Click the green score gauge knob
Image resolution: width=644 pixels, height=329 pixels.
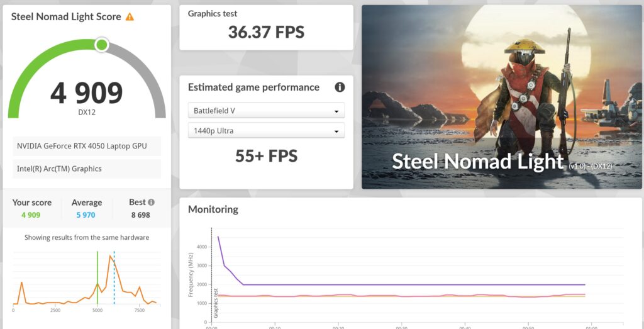(101, 45)
